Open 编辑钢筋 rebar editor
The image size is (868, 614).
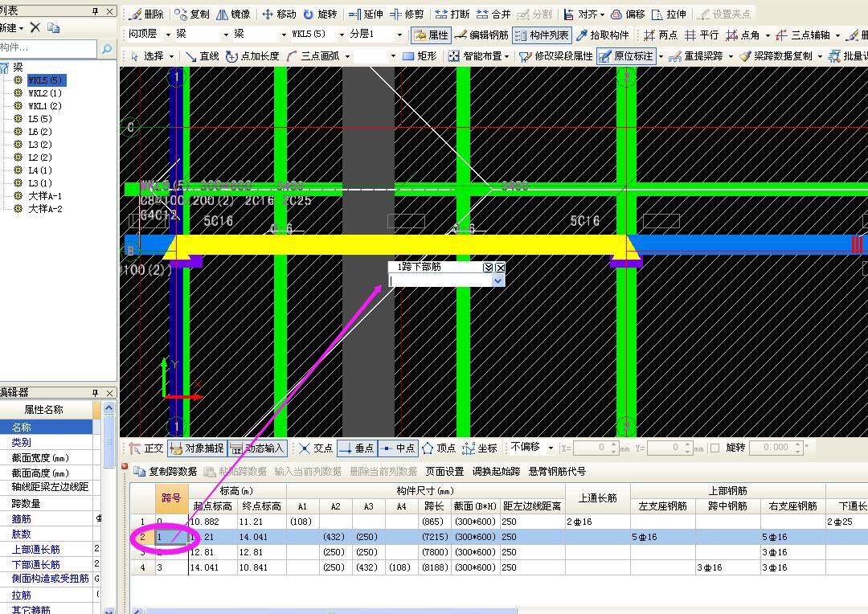tap(481, 35)
